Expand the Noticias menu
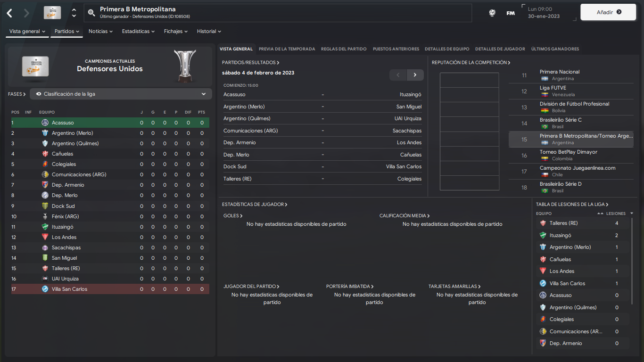The width and height of the screenshot is (644, 362). [x=100, y=32]
